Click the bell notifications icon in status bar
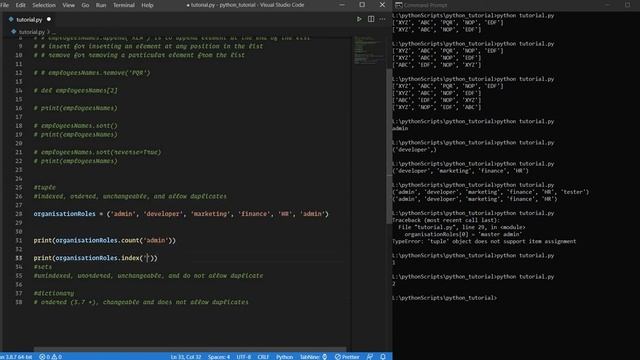 (383, 357)
